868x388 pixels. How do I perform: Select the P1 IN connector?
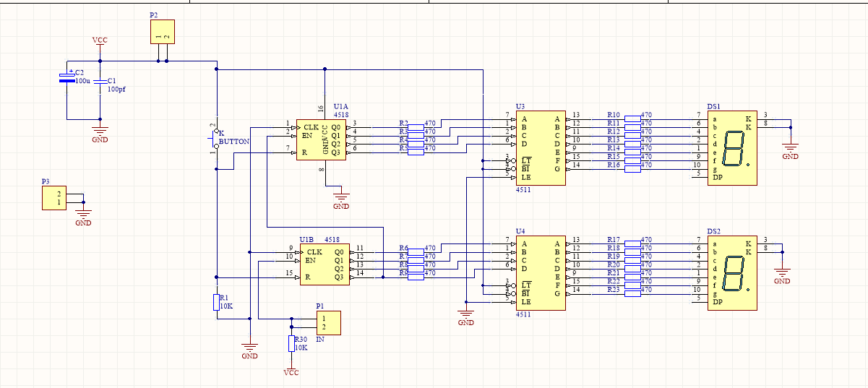click(x=329, y=322)
